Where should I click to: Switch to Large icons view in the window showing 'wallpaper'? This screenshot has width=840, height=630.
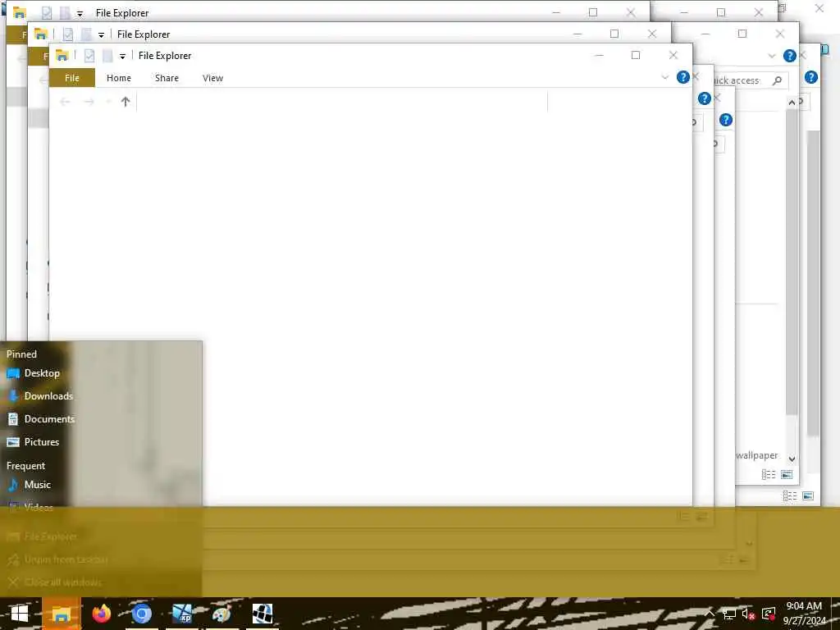pyautogui.click(x=787, y=475)
